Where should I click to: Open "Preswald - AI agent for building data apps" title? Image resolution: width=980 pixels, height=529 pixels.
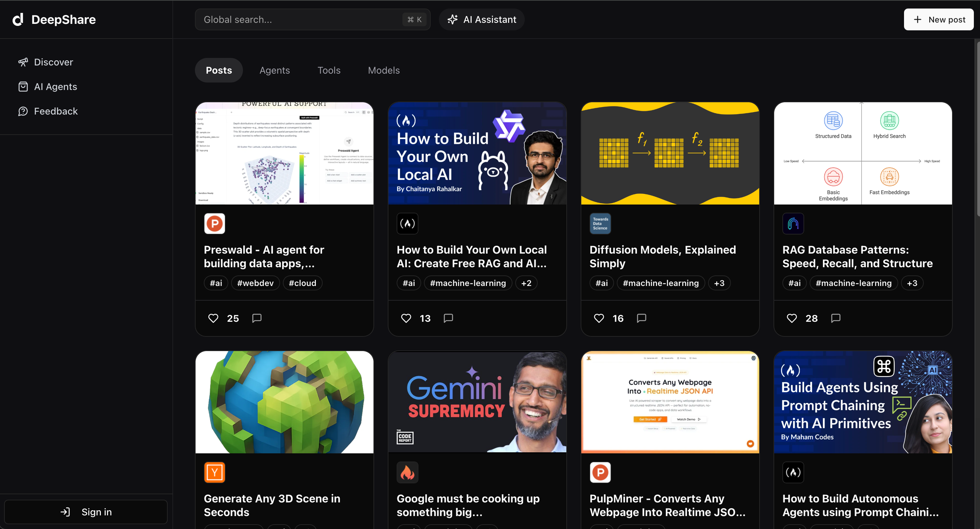point(264,257)
